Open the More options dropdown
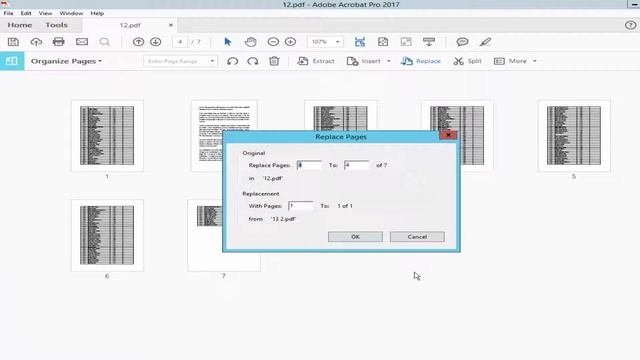The image size is (640, 360). tap(515, 61)
